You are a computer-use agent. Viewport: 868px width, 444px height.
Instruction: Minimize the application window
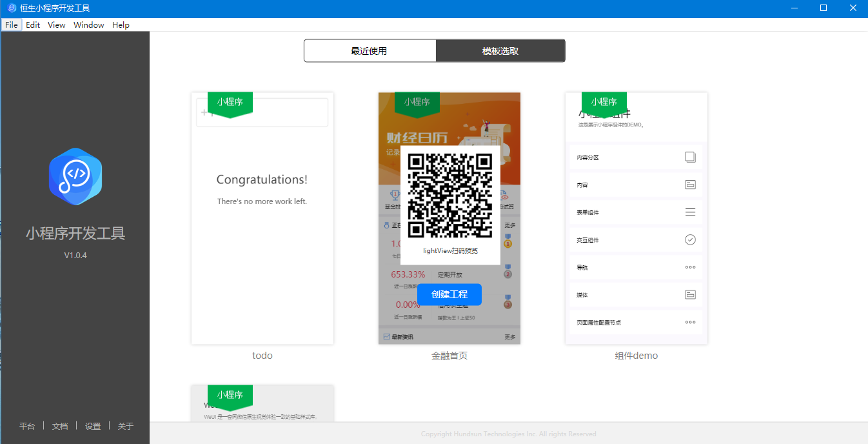coord(794,8)
